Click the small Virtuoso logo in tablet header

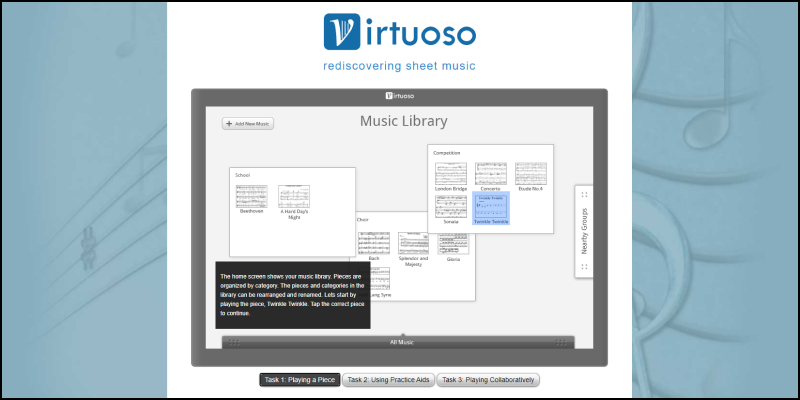(400, 95)
